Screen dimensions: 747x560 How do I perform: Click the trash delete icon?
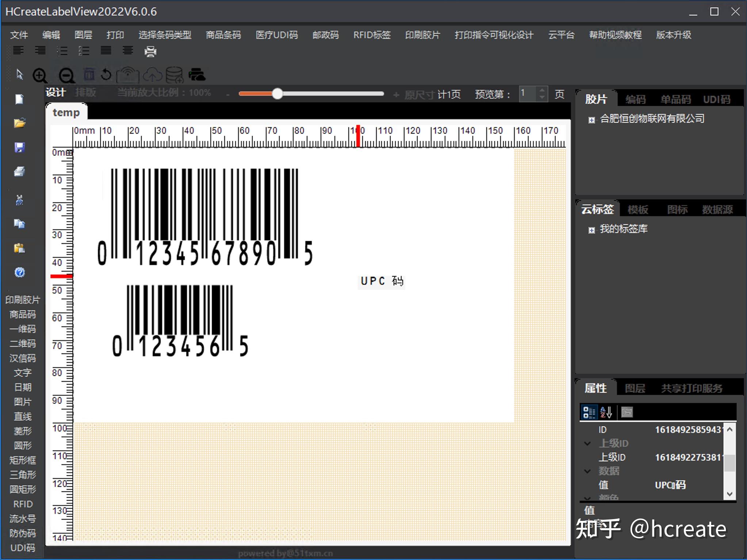click(89, 74)
